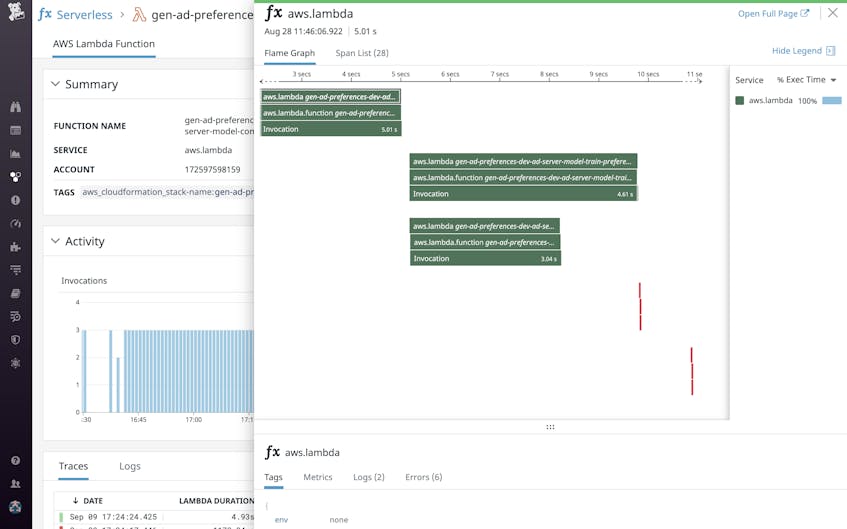Select the aws.lambda.function gen-ad-preferences-... span

tap(485, 242)
